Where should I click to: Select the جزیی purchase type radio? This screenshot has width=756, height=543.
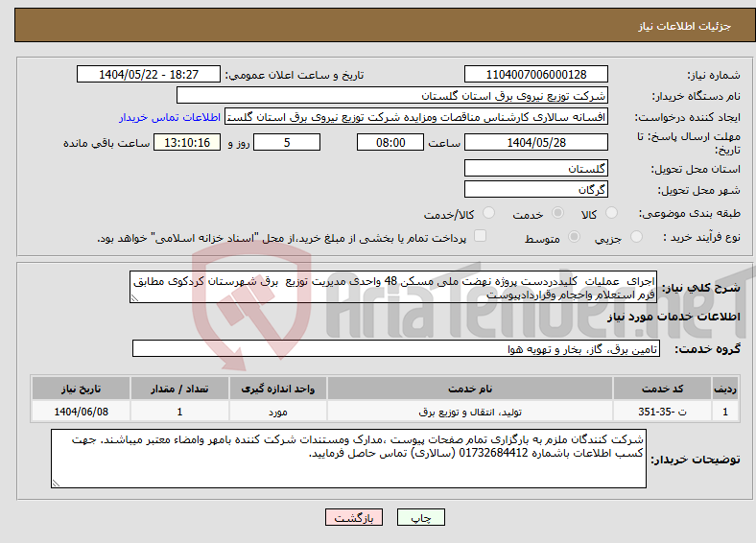pos(636,236)
